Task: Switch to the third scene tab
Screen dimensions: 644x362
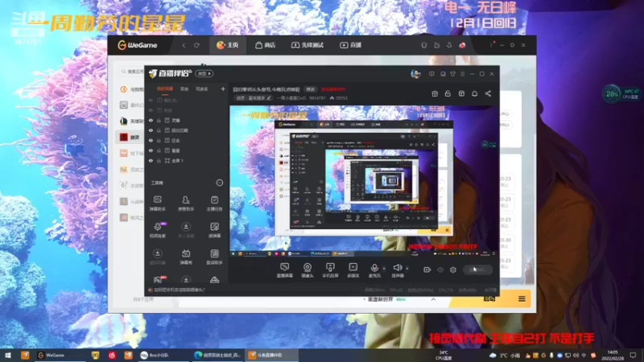Action: tap(202, 89)
